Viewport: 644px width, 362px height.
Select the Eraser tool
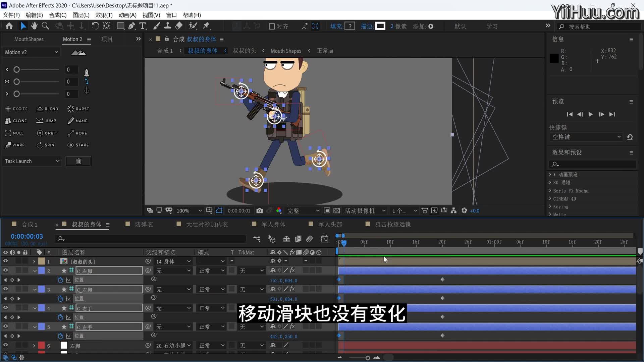(x=179, y=26)
